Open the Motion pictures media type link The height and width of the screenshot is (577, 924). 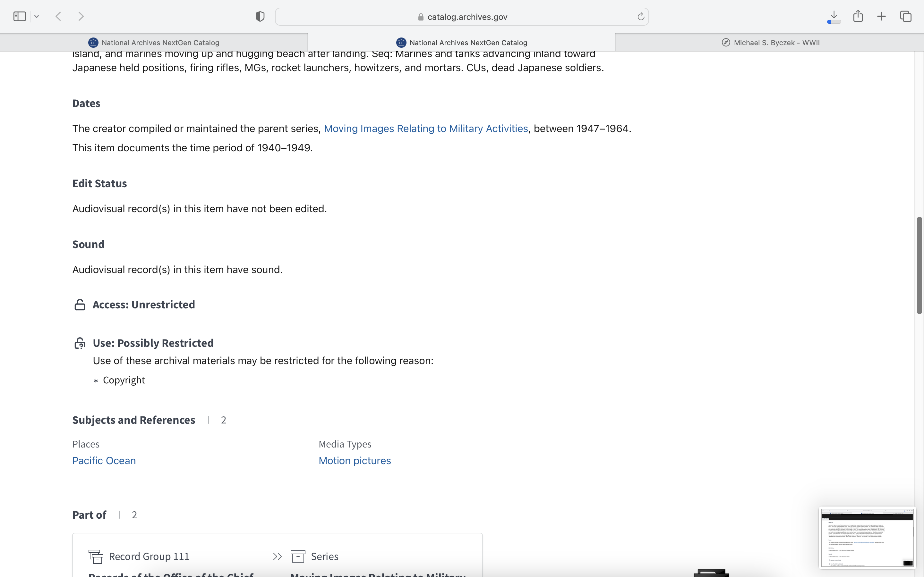355,461
